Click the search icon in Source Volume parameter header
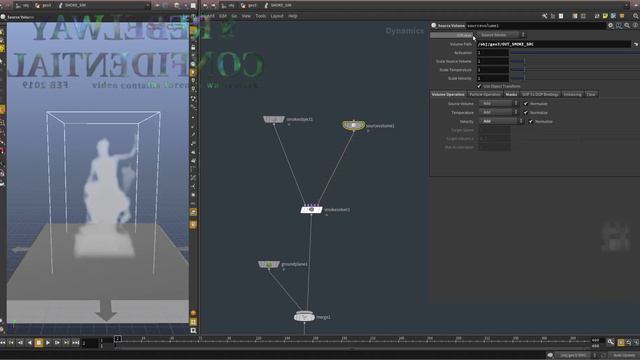 627,25
